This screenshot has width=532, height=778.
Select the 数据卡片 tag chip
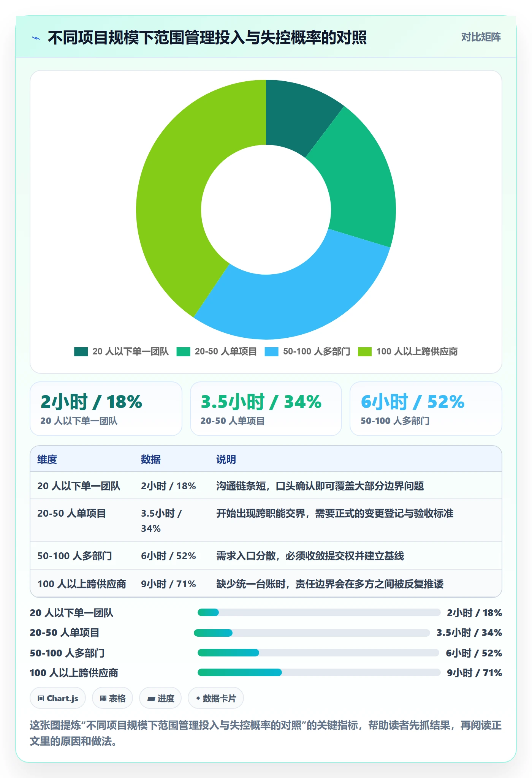click(216, 698)
